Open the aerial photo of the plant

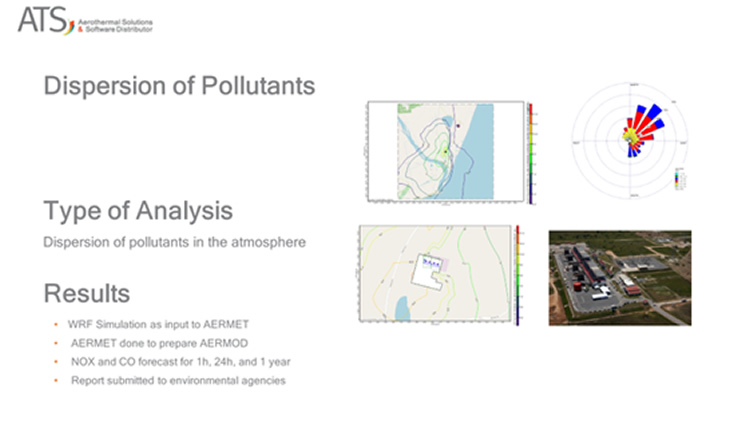(x=619, y=277)
